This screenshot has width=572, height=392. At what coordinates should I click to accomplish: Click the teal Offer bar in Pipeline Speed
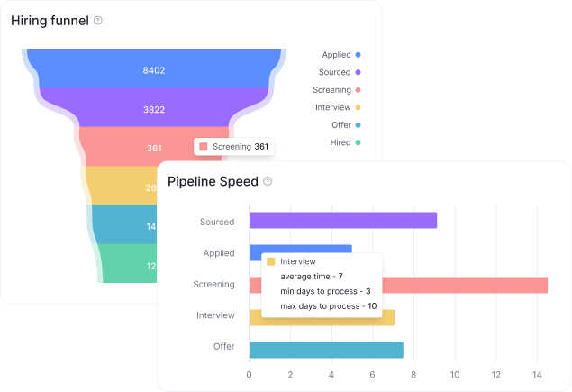click(x=326, y=350)
